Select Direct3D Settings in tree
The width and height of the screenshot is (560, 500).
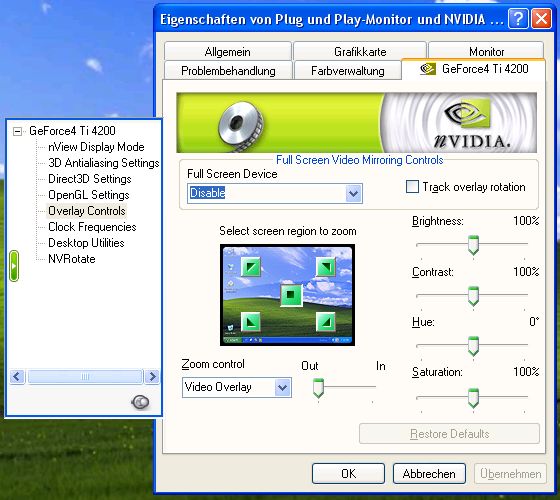tap(90, 179)
